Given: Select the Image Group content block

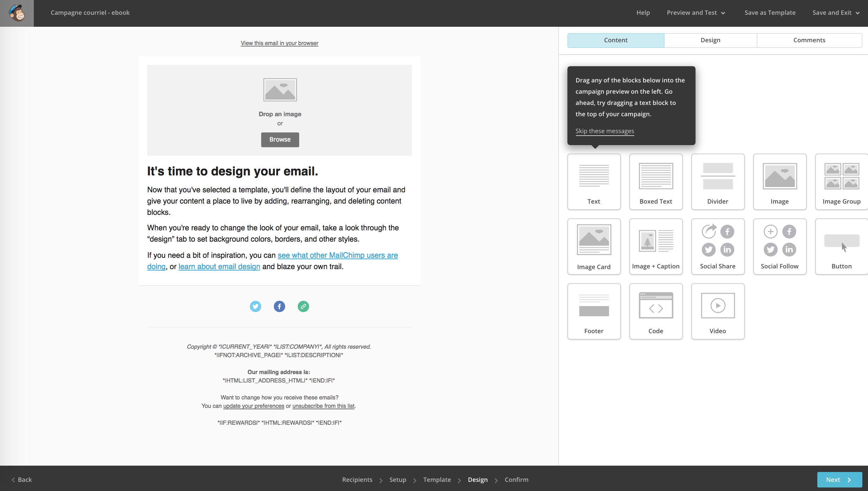Looking at the screenshot, I should [x=842, y=181].
